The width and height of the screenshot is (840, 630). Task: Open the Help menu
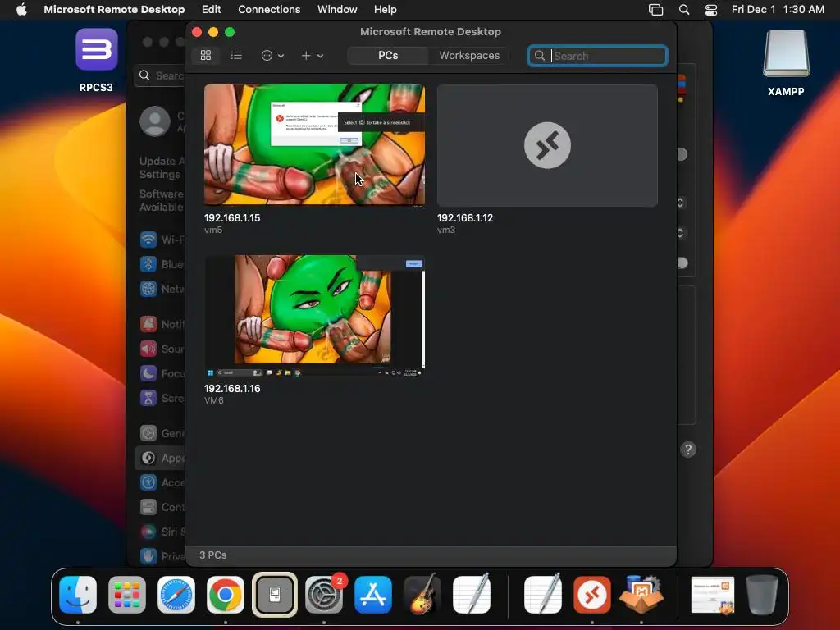(x=386, y=10)
